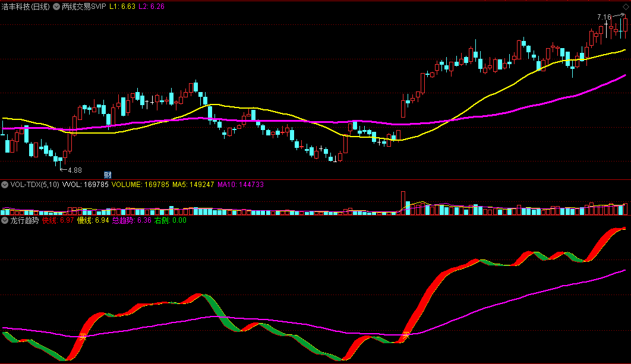Image resolution: width=631 pixels, height=364 pixels.
Task: Click the diamond icon at top right
Action: coord(626,7)
